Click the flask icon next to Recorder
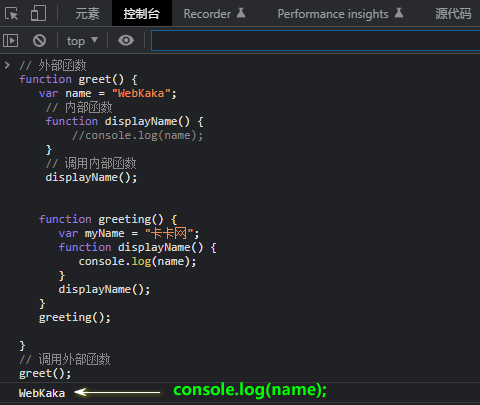This screenshot has width=480, height=405. 241,13
